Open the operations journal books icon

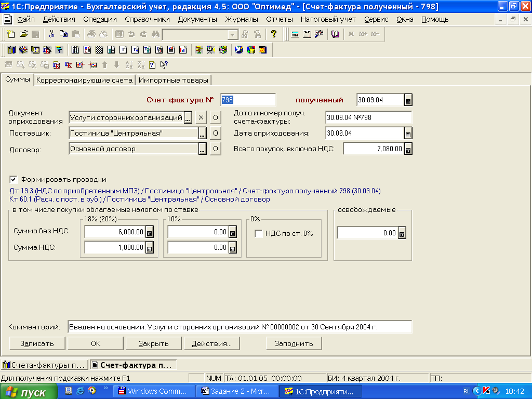[11, 50]
